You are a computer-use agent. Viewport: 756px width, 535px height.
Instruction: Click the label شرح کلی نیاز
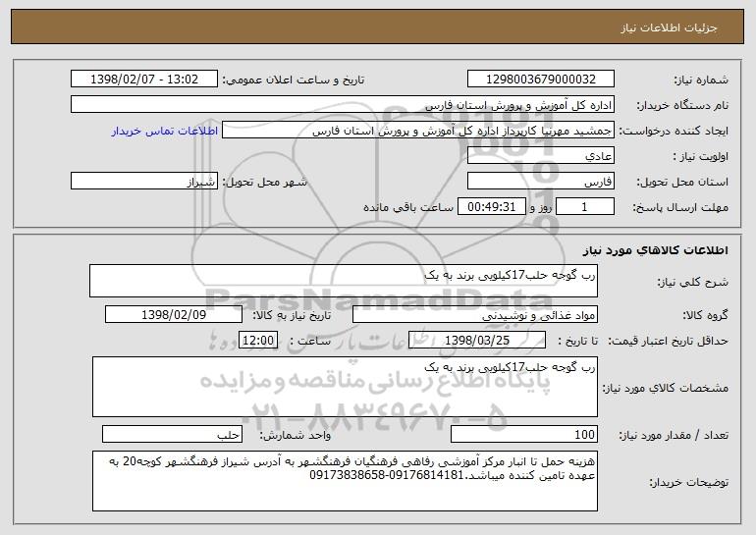click(x=693, y=282)
